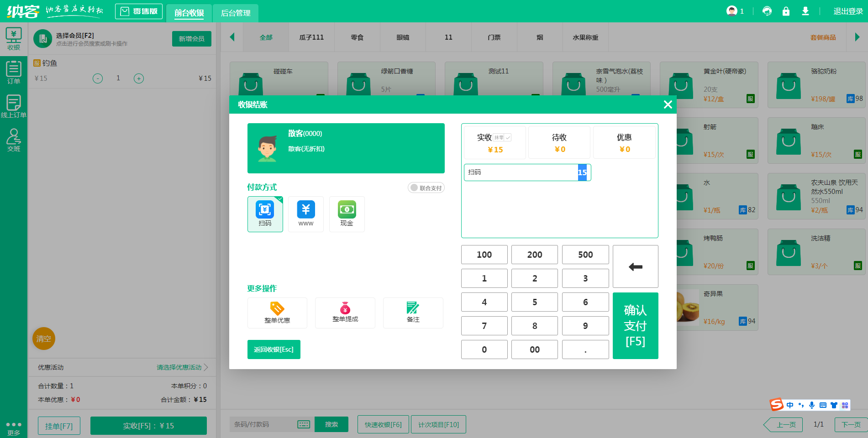Add a 备注 note to the order

coord(413,313)
